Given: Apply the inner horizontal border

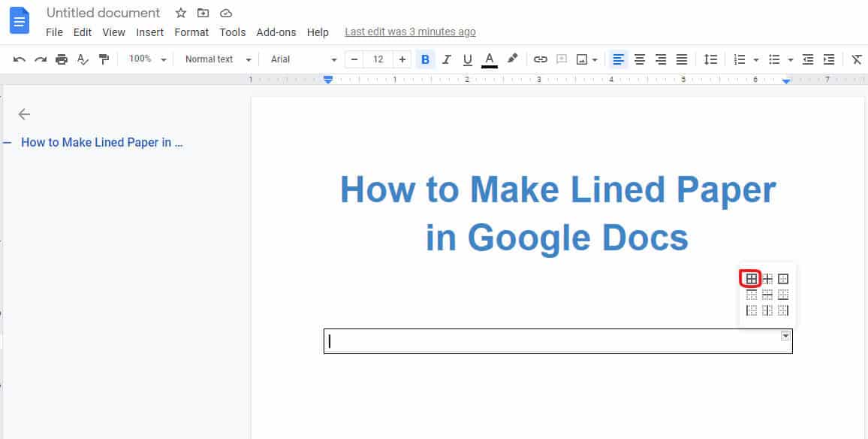Looking at the screenshot, I should (x=767, y=295).
